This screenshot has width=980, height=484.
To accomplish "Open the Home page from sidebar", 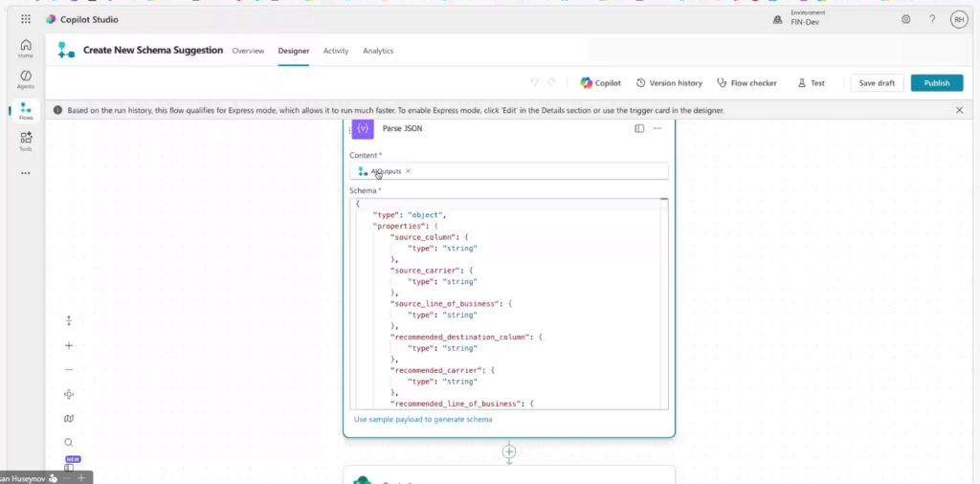I will (x=25, y=48).
